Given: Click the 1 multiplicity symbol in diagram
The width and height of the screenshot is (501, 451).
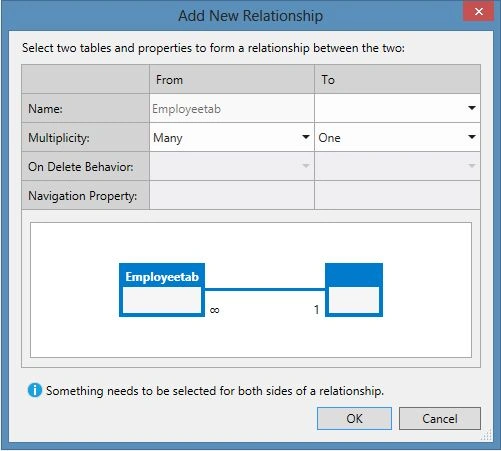Looking at the screenshot, I should pos(316,310).
